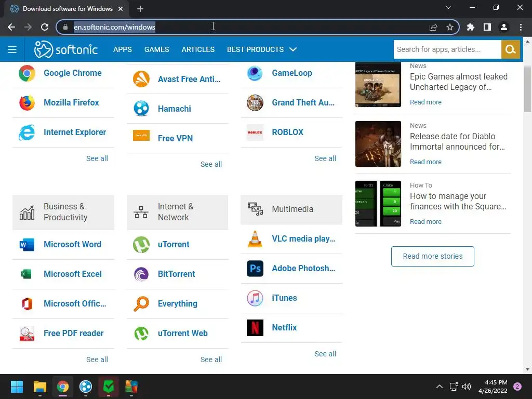See all under Netflix list
This screenshot has width=532, height=399.
point(325,354)
